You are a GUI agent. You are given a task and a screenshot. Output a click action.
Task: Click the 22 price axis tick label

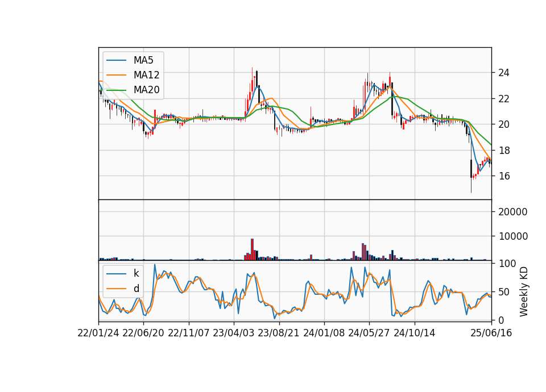[x=504, y=99]
